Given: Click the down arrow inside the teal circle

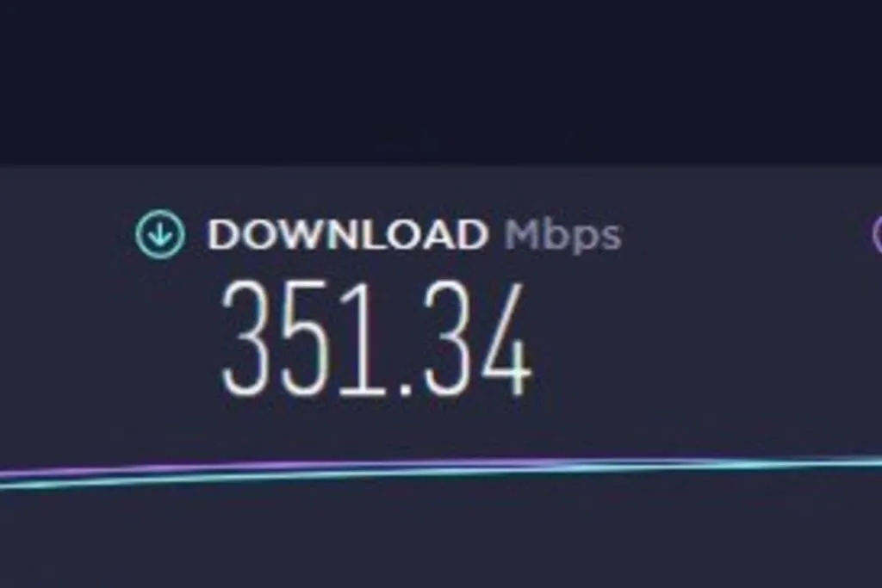Looking at the screenshot, I should point(159,234).
